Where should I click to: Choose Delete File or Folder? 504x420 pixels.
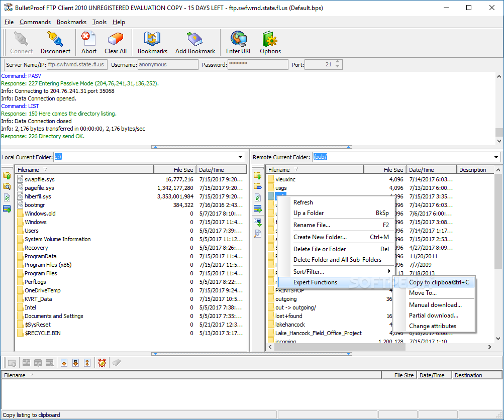click(x=336, y=249)
